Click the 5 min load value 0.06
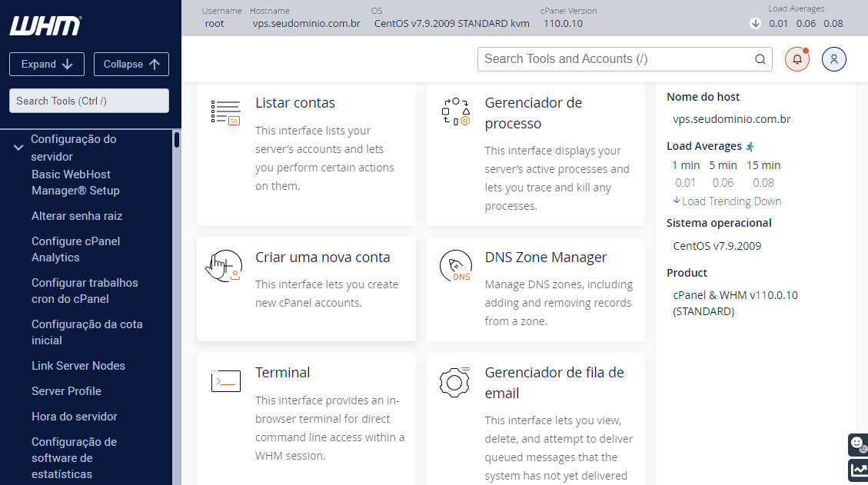 (x=723, y=183)
